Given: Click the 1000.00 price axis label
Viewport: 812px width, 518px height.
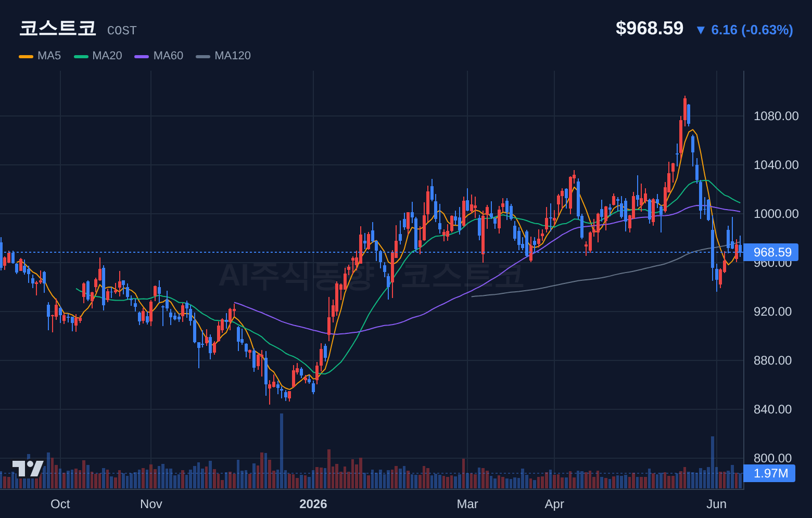Looking at the screenshot, I should coord(776,214).
